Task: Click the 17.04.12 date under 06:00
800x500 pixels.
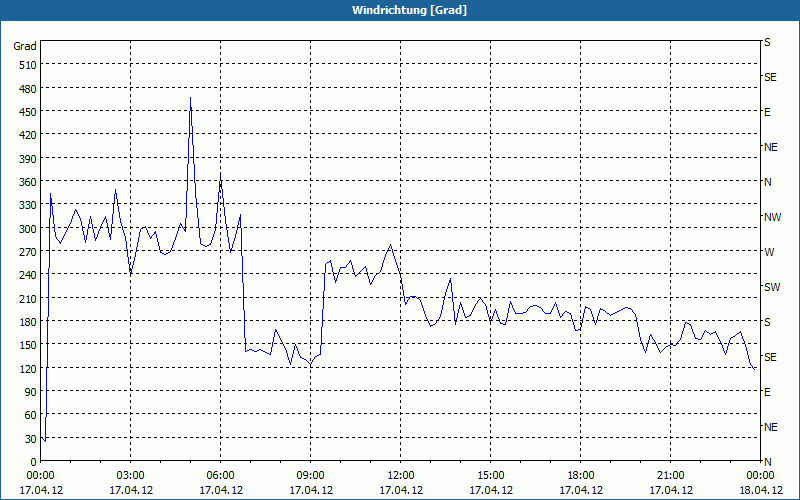Action: (221, 490)
